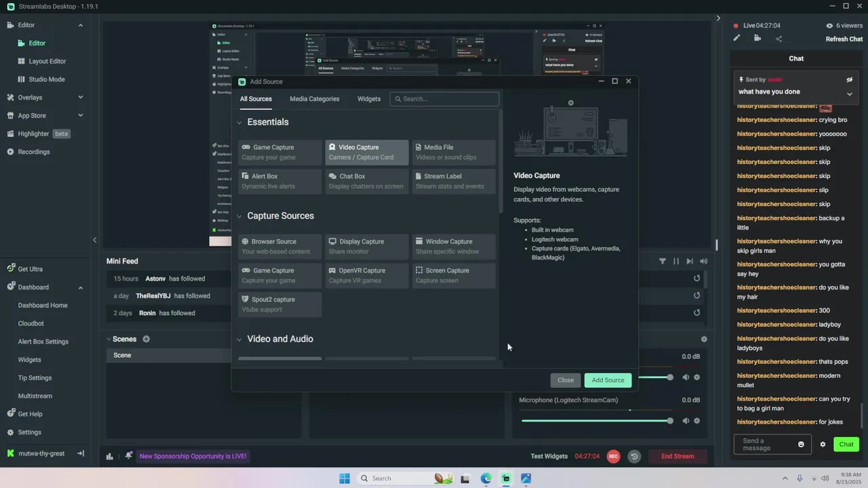The width and height of the screenshot is (868, 488).
Task: Pick the Display Capture source
Action: coord(367,247)
